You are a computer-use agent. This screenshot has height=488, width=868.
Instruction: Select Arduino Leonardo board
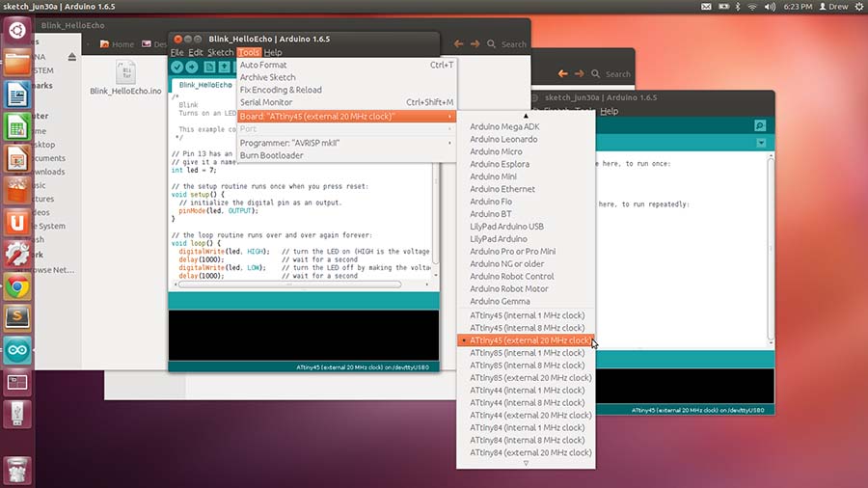coord(526,139)
